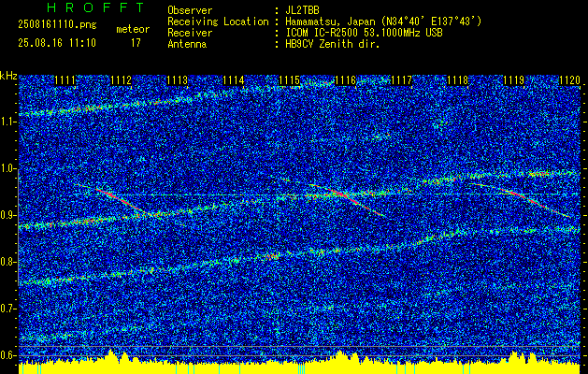This screenshot has height=374, width=588.
Task: Click the Antenna label
Action: (187, 44)
